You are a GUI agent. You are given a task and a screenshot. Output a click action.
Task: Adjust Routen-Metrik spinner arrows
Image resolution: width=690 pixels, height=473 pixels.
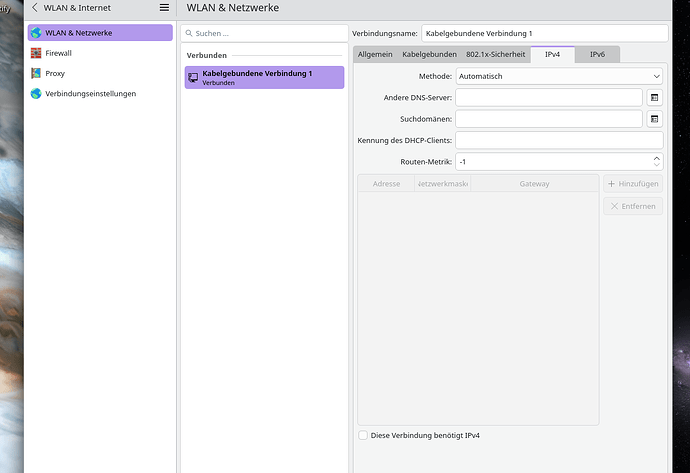[x=656, y=161]
